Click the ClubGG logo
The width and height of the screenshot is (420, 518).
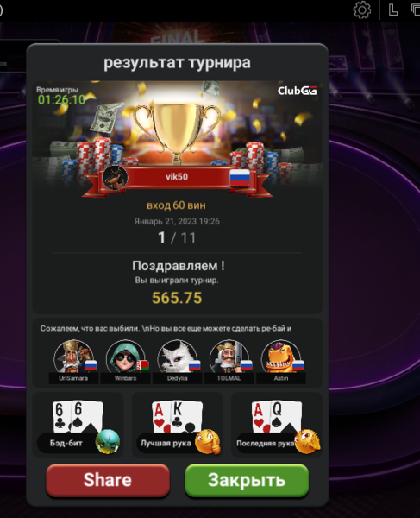297,91
